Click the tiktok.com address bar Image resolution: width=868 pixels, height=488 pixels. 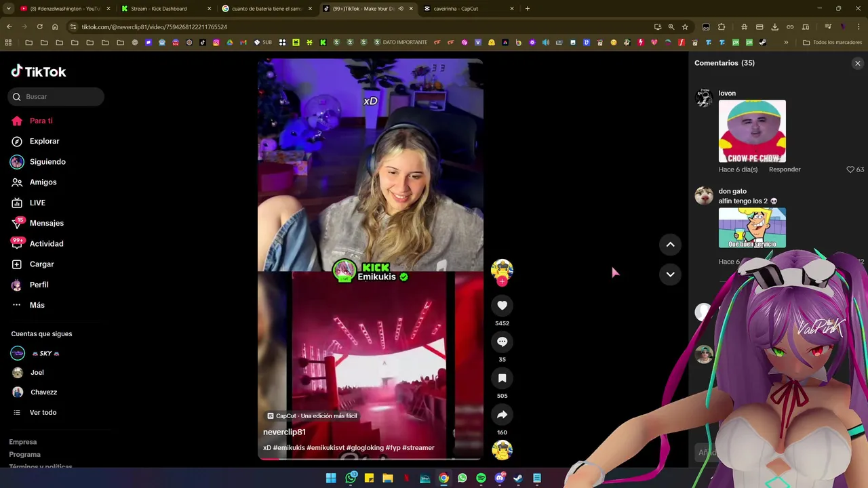pos(366,27)
